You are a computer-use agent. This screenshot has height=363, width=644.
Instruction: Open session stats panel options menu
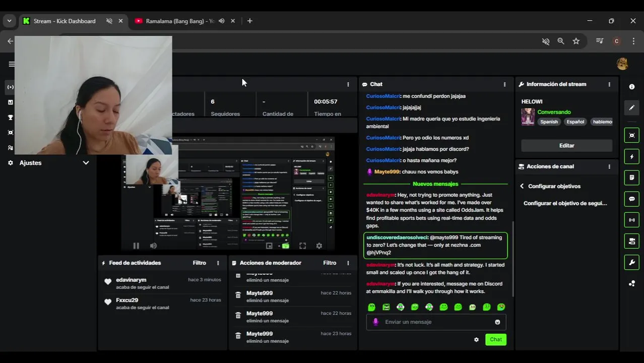click(x=348, y=84)
